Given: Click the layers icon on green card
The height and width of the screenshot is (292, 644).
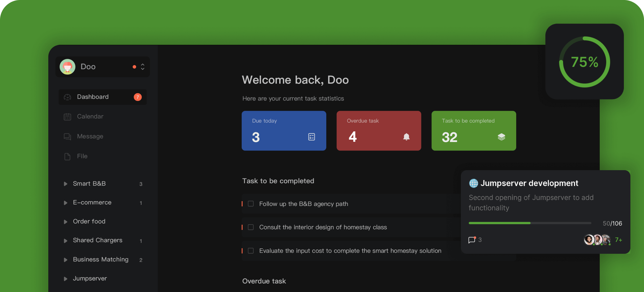Looking at the screenshot, I should [501, 137].
